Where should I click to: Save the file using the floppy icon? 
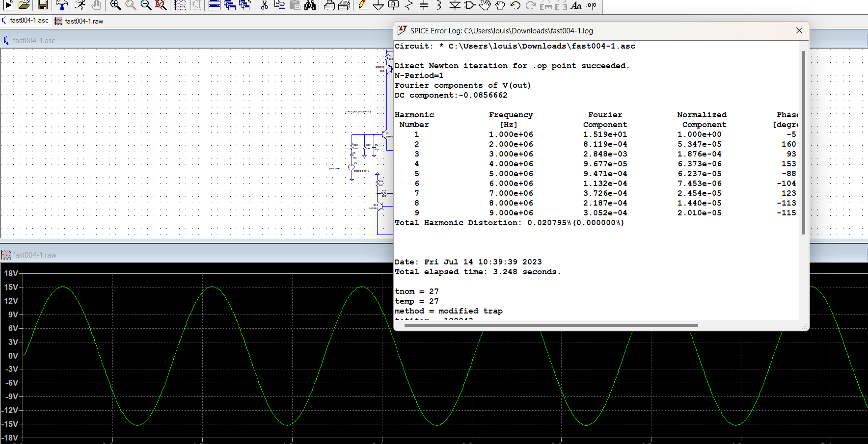(x=43, y=5)
